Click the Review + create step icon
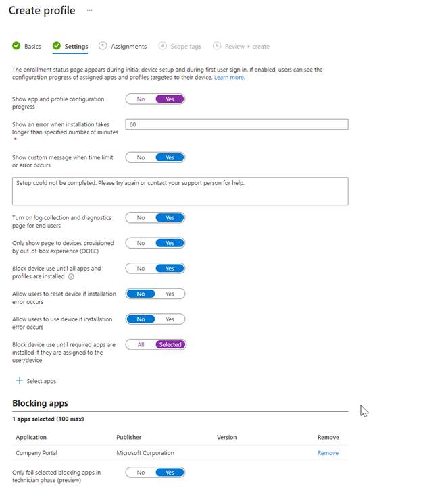This screenshot has width=448, height=495. (216, 46)
